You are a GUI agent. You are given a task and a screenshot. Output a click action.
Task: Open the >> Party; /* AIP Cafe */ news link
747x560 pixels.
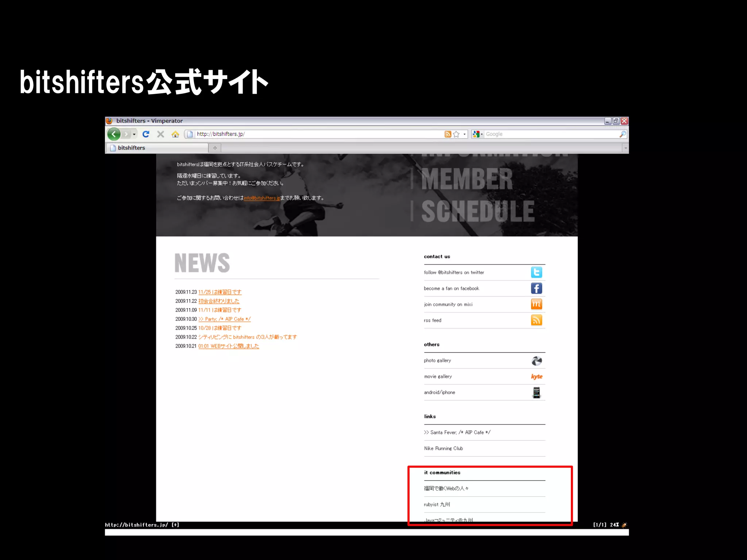point(224,319)
